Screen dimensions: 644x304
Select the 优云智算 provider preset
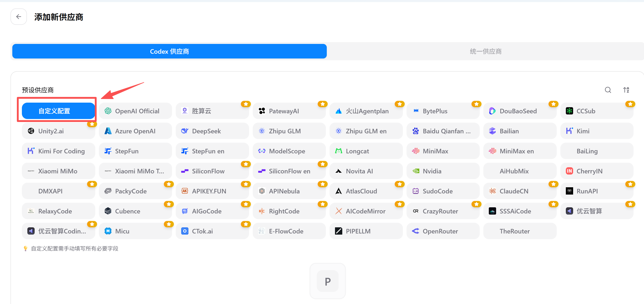(x=597, y=211)
